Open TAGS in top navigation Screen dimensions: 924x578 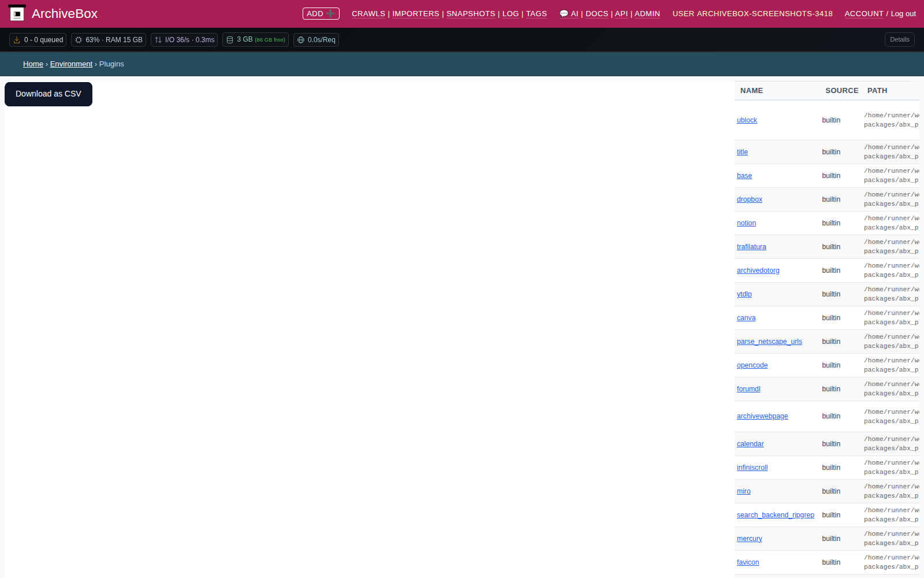tap(536, 14)
